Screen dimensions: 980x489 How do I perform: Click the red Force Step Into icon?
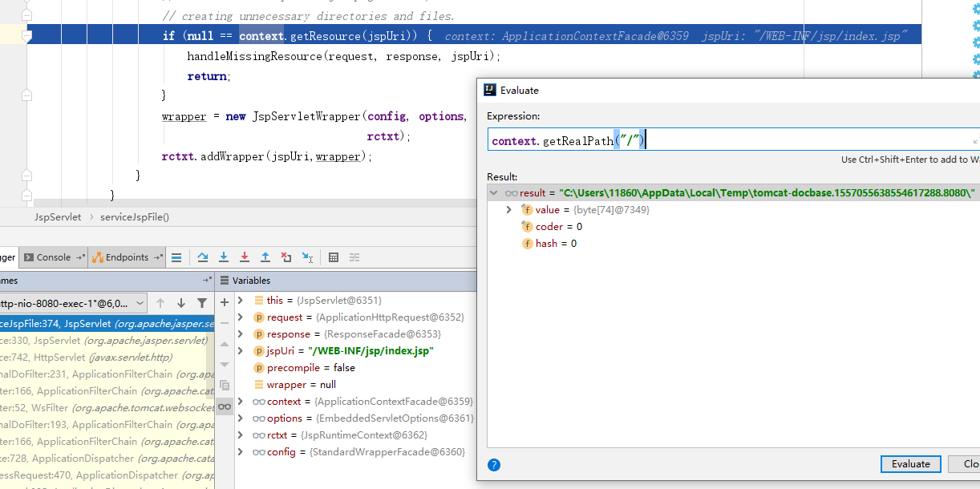pyautogui.click(x=245, y=257)
